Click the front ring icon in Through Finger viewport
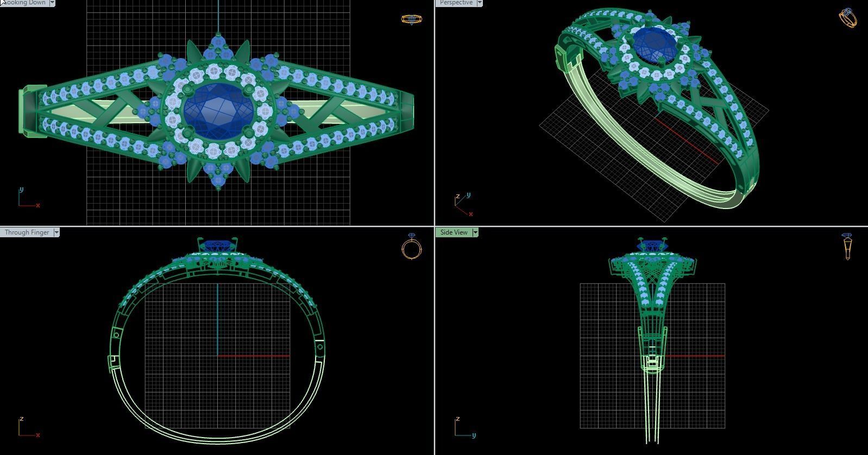 412,247
